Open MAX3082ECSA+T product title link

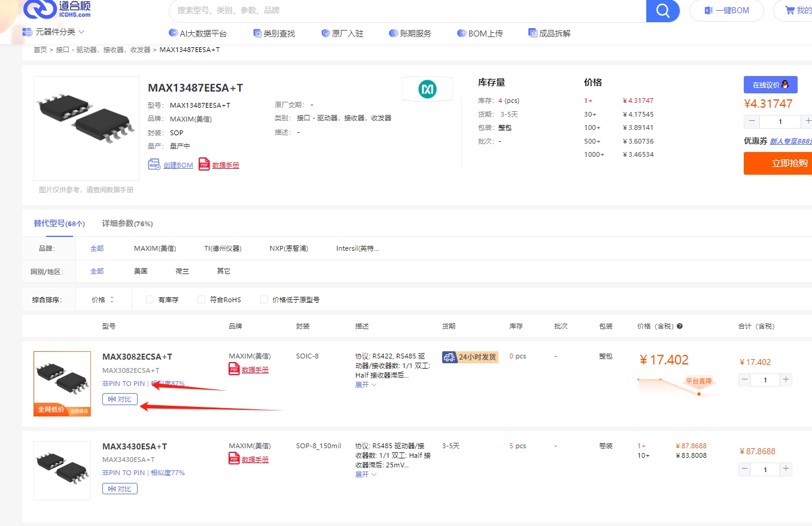point(137,357)
